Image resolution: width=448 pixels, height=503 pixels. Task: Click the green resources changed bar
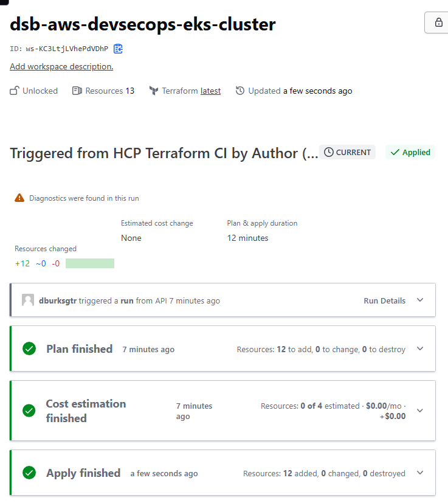point(90,263)
